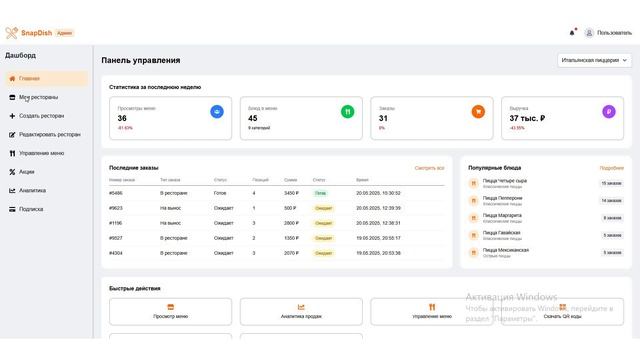This screenshot has width=640, height=360.
Task: Click the chart icon in Аналитика продаж tile
Action: [301, 307]
